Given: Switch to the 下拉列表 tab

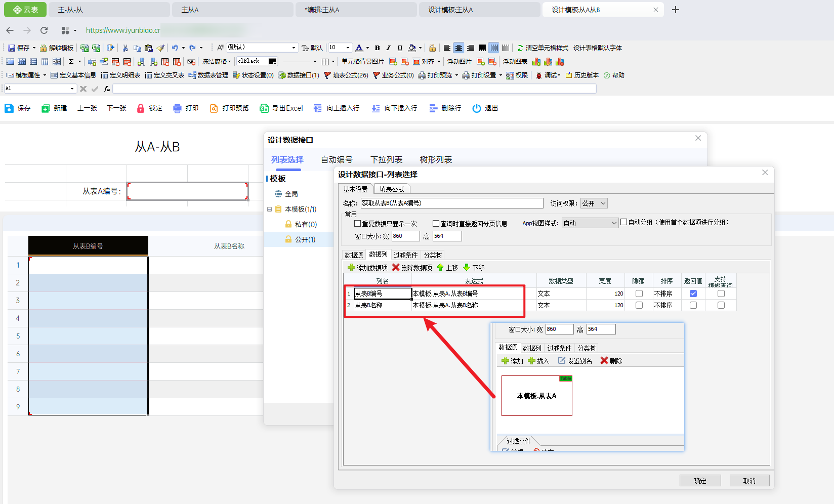Looking at the screenshot, I should [x=387, y=160].
